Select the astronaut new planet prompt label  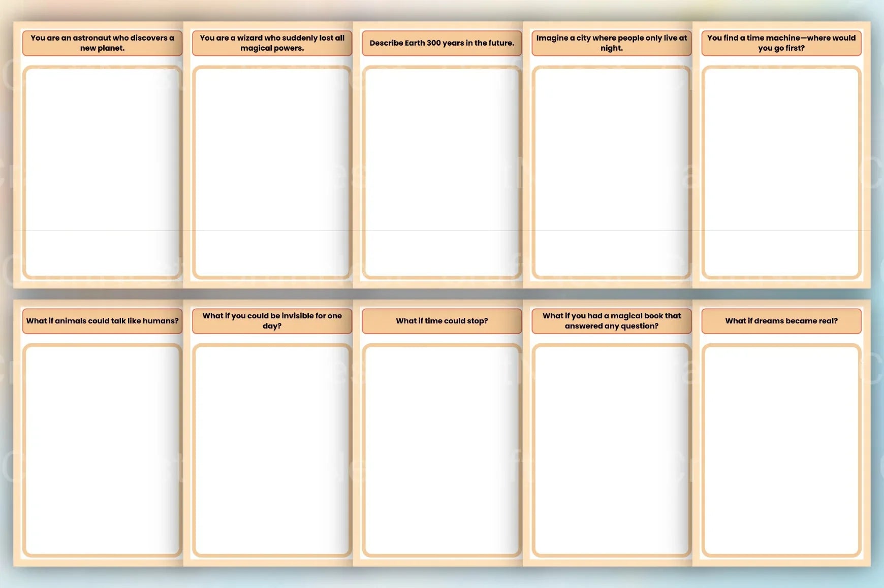(102, 43)
